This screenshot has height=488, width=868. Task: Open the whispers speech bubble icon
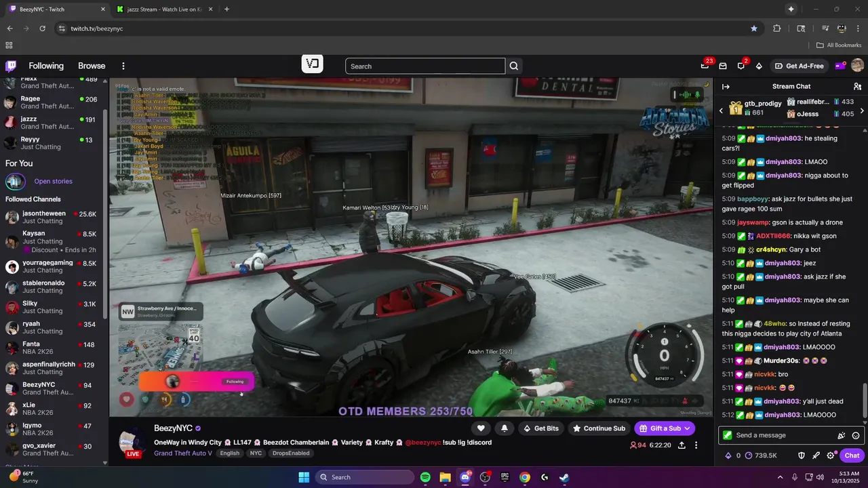[741, 66]
